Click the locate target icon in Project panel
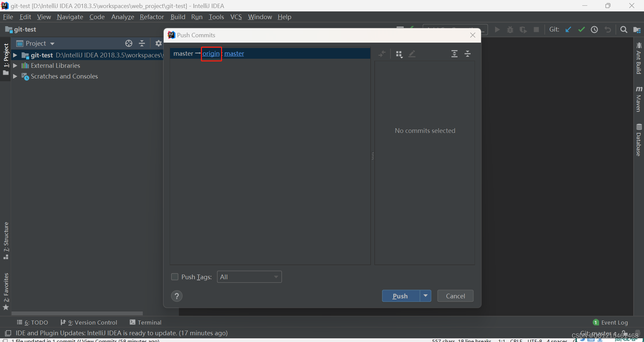644x342 pixels. (x=129, y=43)
